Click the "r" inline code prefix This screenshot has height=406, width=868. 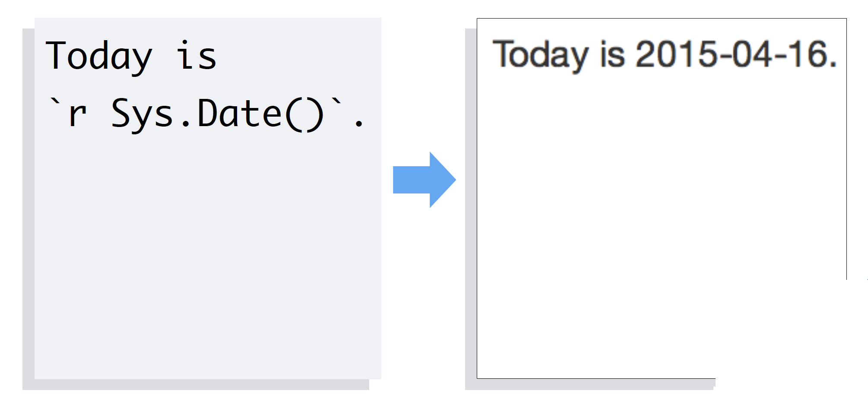coord(78,114)
